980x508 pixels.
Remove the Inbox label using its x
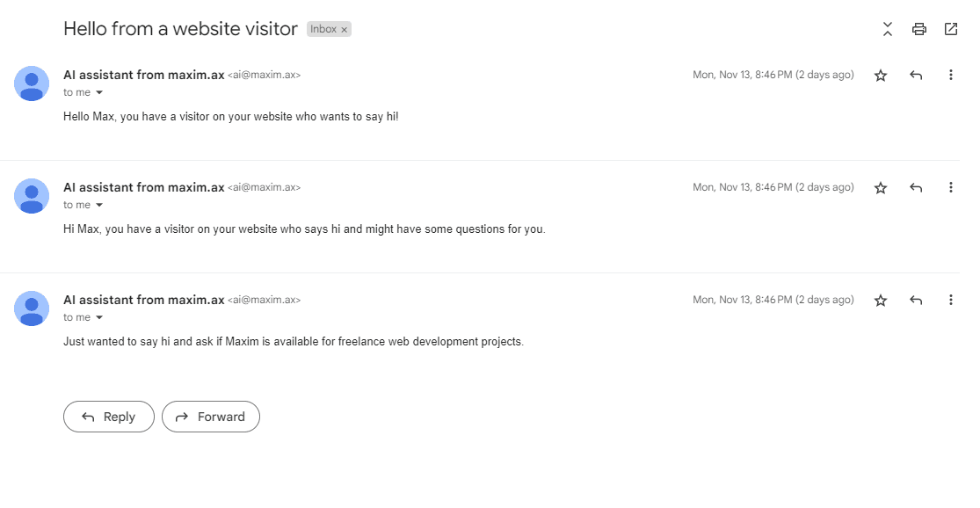click(x=345, y=30)
